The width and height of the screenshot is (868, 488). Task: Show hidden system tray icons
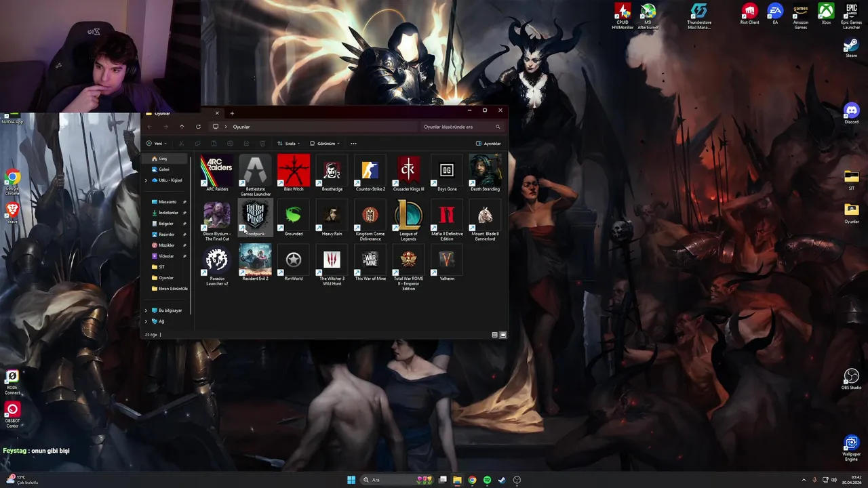[x=804, y=480]
